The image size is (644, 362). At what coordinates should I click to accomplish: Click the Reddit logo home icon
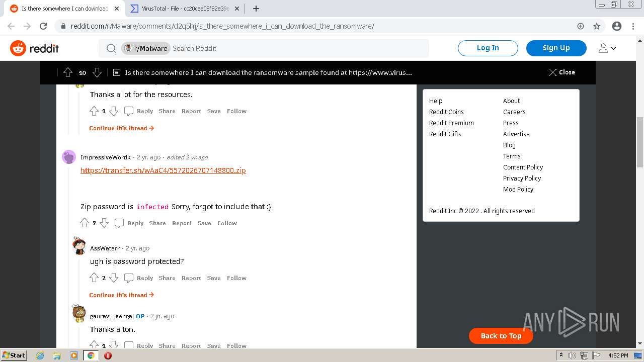pos(18,48)
